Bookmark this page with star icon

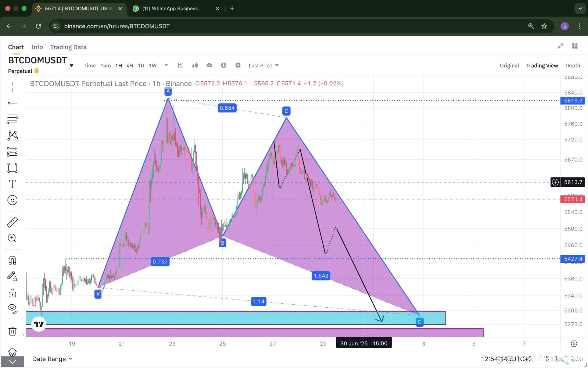(544, 26)
